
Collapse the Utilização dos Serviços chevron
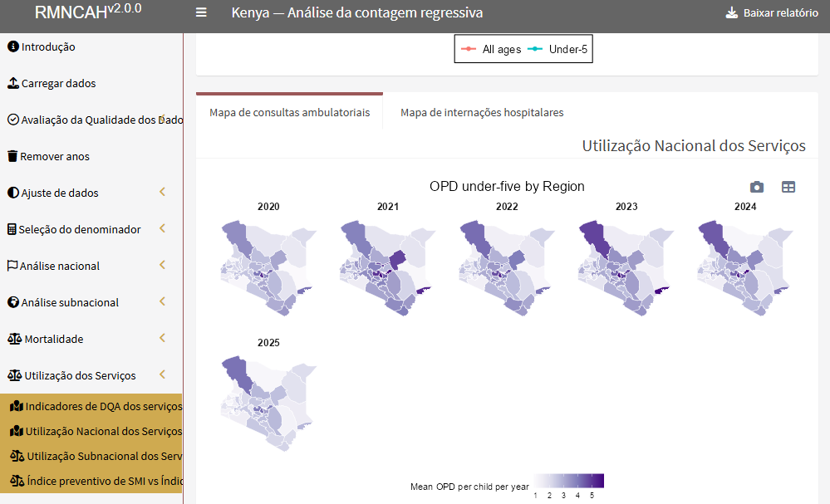(163, 374)
